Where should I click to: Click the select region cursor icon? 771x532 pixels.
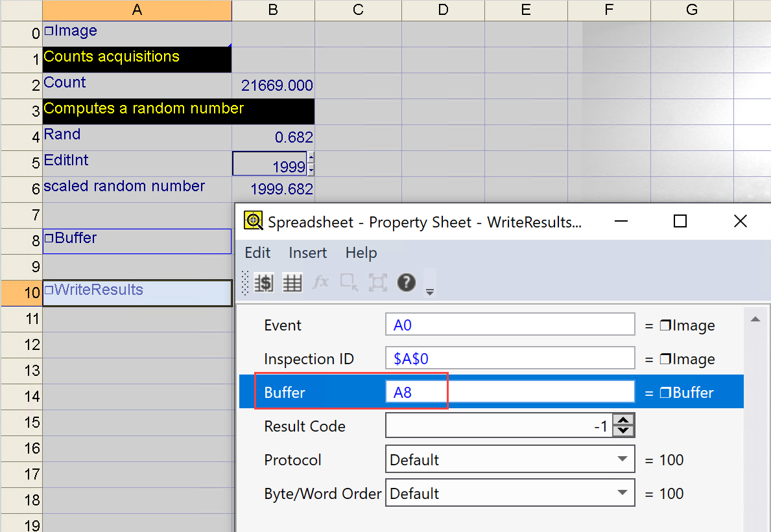(349, 283)
